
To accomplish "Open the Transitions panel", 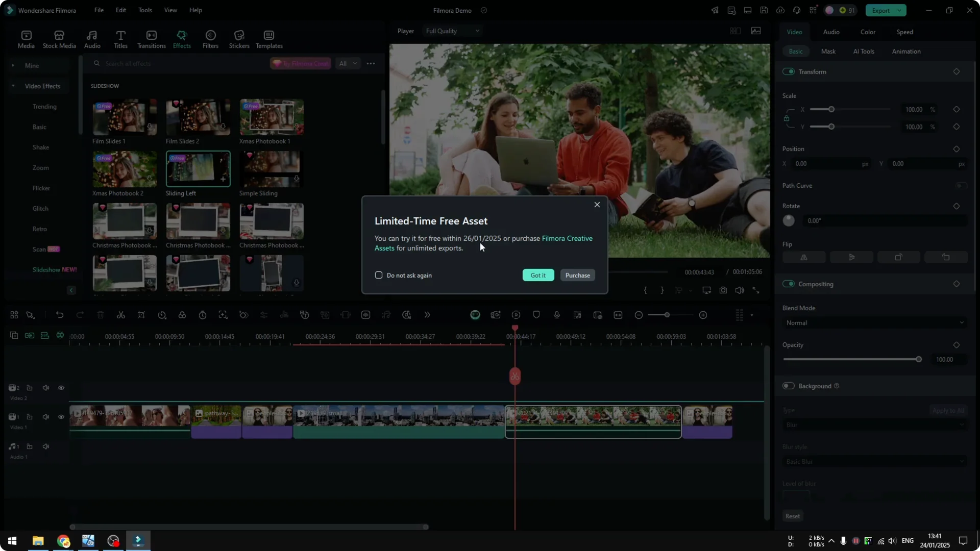I will pyautogui.click(x=151, y=39).
